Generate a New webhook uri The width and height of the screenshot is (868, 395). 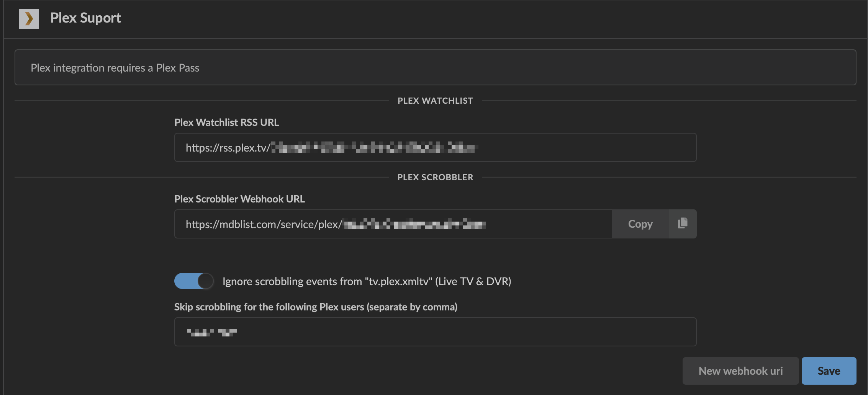(740, 371)
